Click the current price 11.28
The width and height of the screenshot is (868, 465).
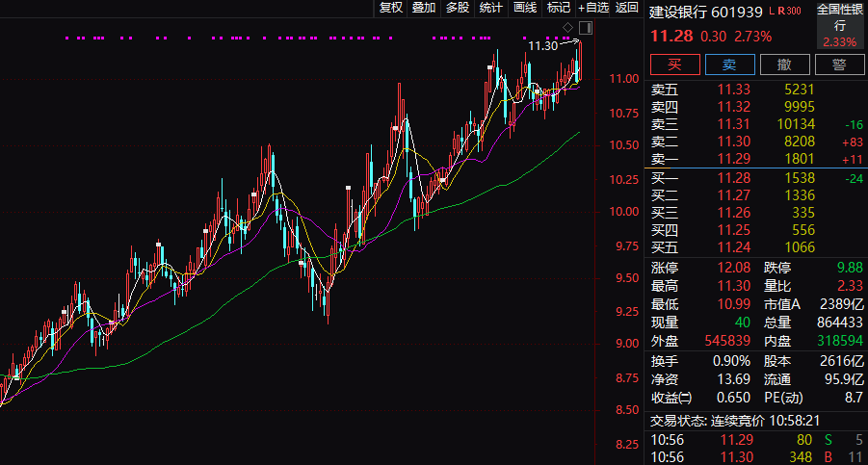(671, 37)
